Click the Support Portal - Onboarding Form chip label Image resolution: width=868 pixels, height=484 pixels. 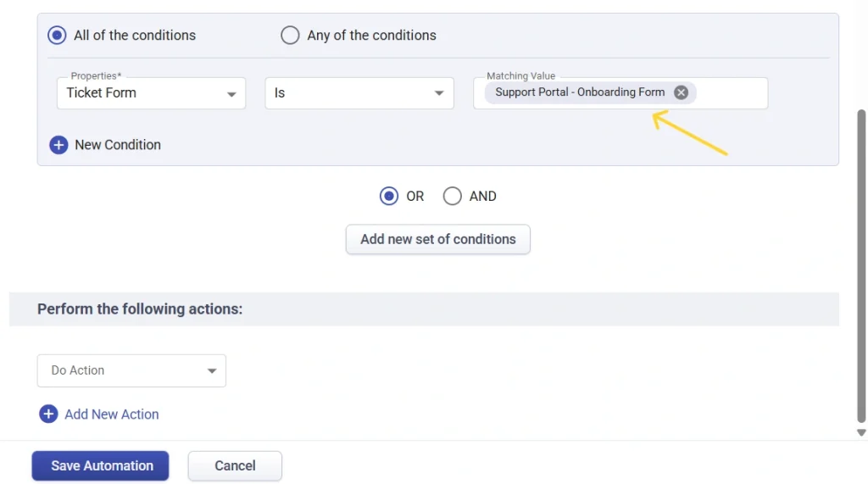click(x=580, y=92)
